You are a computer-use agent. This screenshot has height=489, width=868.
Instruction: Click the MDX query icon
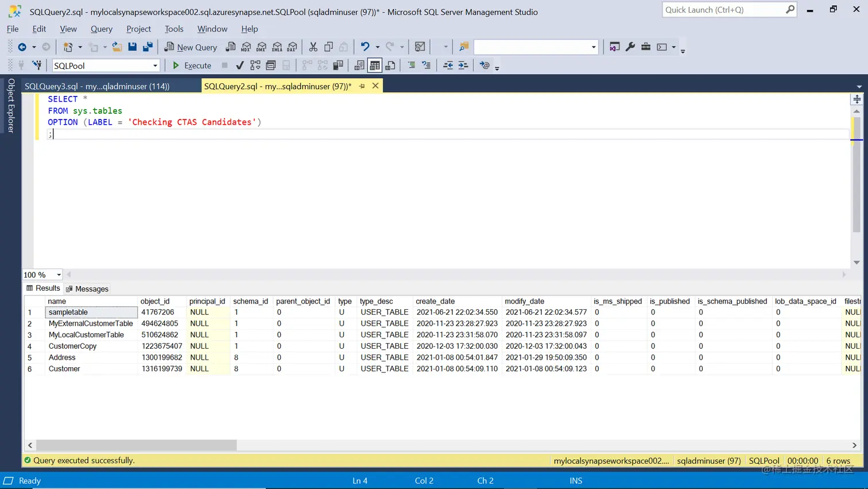246,47
